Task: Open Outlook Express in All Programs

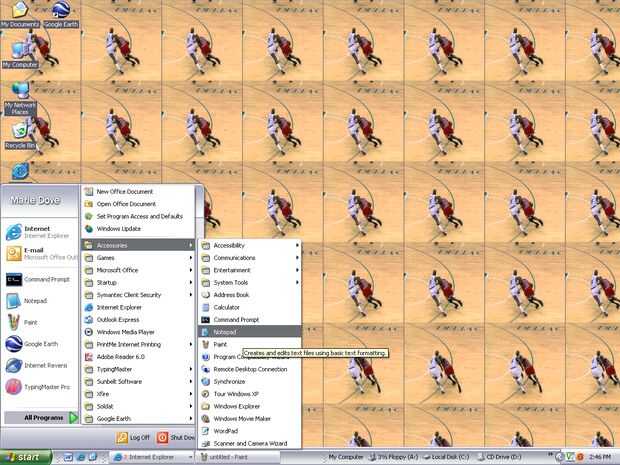Action: [x=138, y=319]
